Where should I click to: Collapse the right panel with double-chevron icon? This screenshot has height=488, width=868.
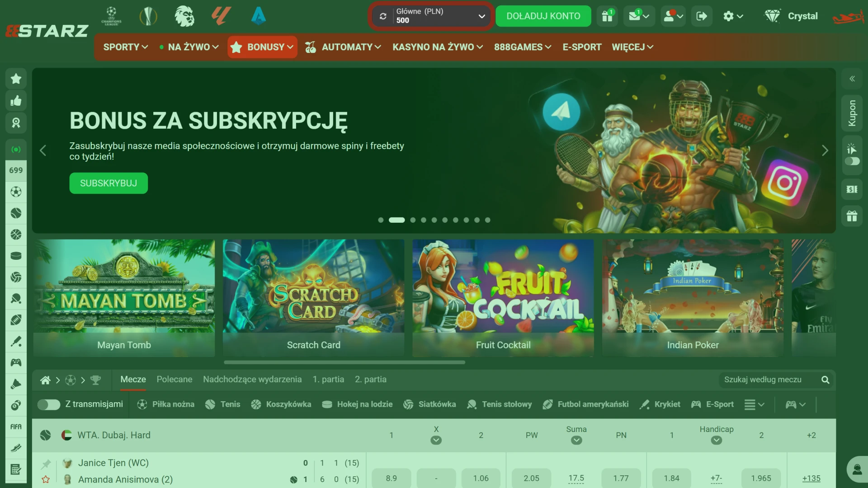pyautogui.click(x=852, y=79)
